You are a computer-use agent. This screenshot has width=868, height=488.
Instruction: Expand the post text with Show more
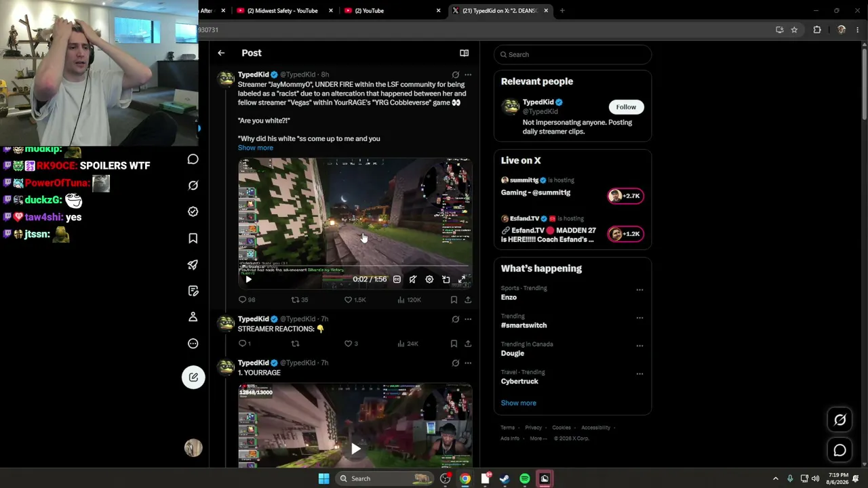coord(256,148)
